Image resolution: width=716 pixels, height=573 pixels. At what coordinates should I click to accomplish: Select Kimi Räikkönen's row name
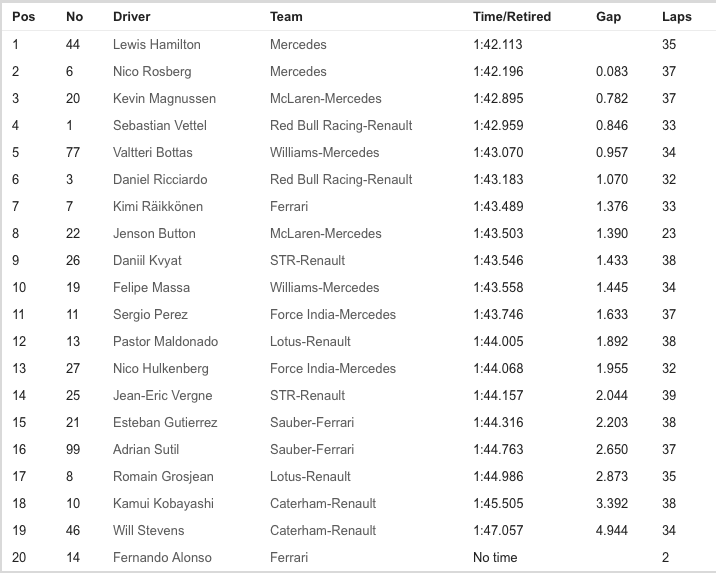pos(158,206)
